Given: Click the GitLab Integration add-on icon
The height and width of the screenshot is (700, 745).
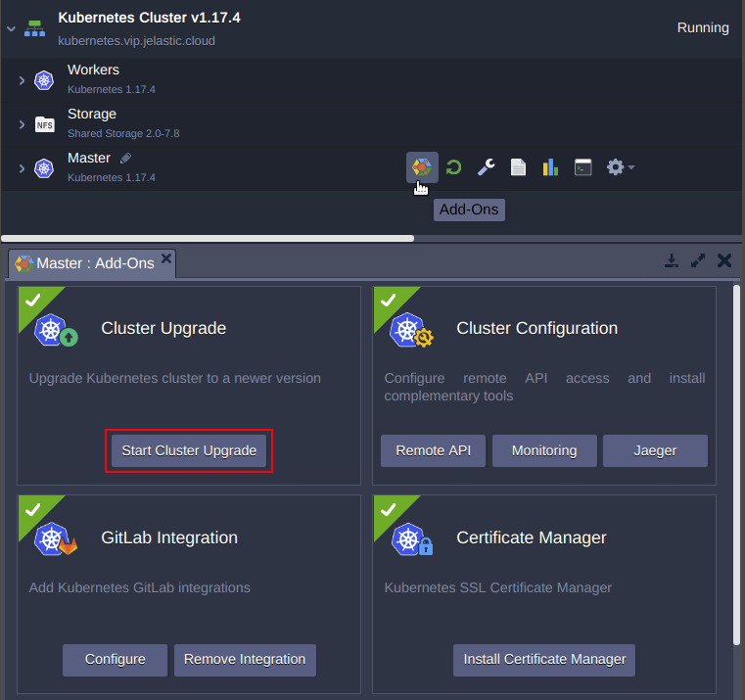Looking at the screenshot, I should click(x=56, y=539).
